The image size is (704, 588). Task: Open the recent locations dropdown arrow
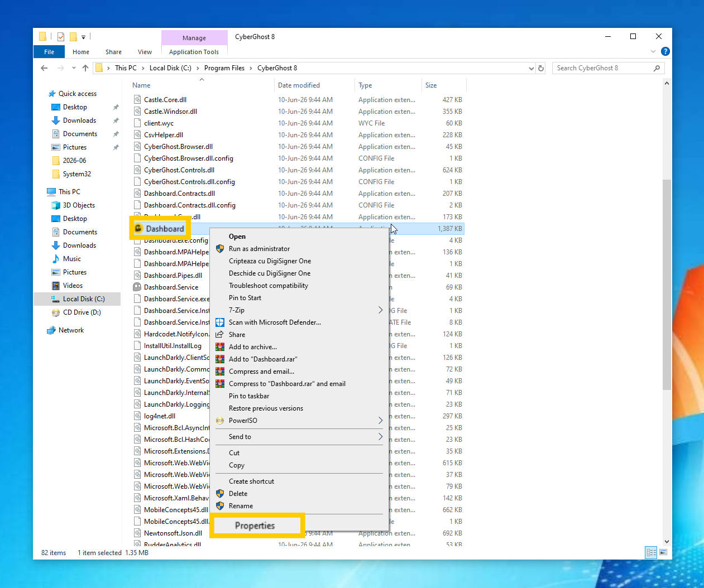click(74, 68)
